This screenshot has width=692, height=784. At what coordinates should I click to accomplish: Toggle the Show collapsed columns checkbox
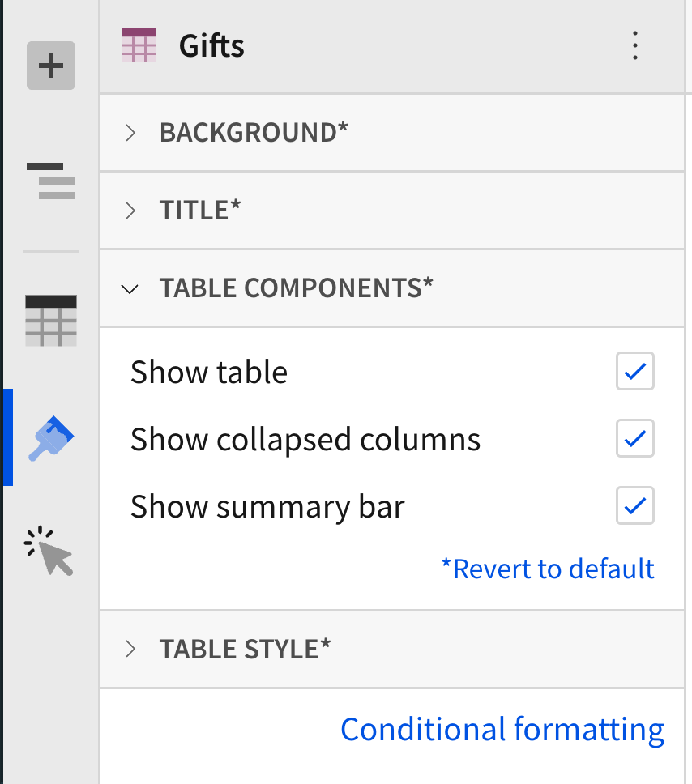(x=635, y=438)
